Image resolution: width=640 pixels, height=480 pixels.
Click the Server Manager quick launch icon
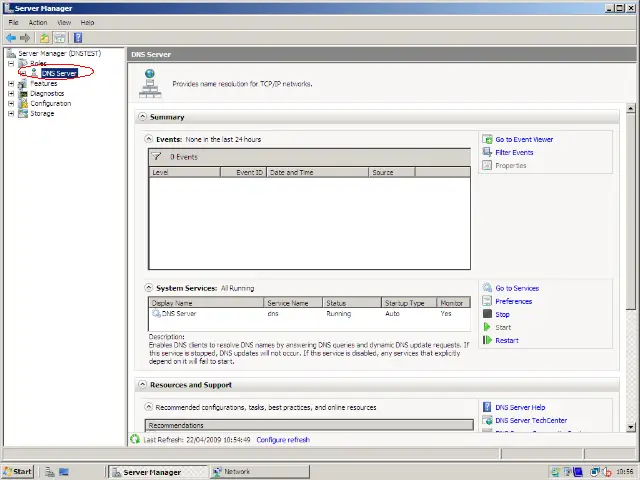click(x=50, y=472)
